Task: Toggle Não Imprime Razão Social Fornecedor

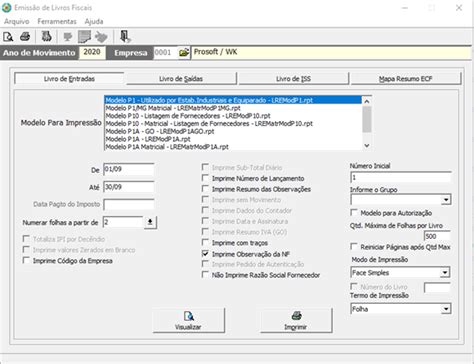Action: 205,275
